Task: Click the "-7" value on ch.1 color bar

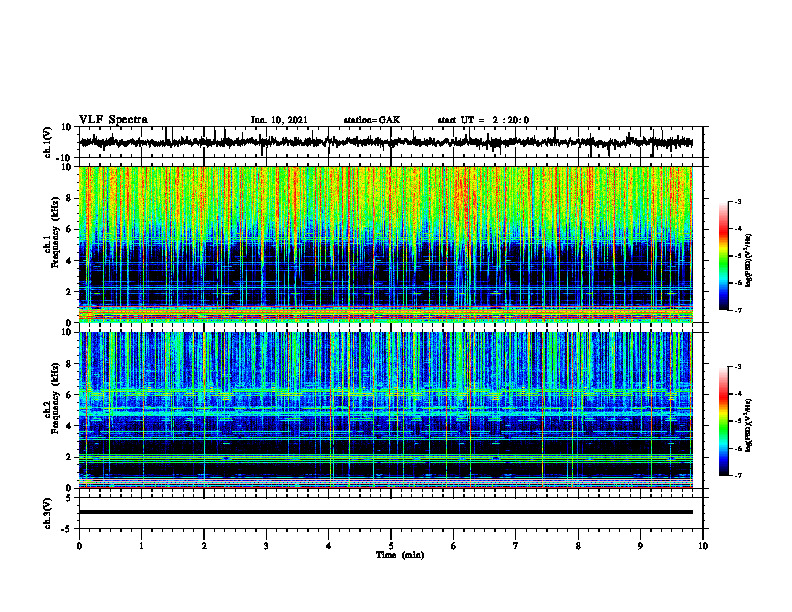Action: click(737, 310)
